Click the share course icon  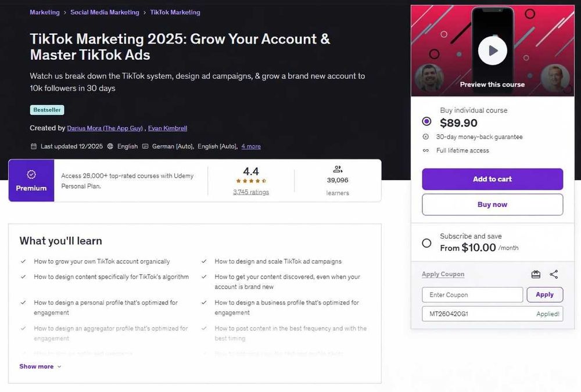pos(554,274)
